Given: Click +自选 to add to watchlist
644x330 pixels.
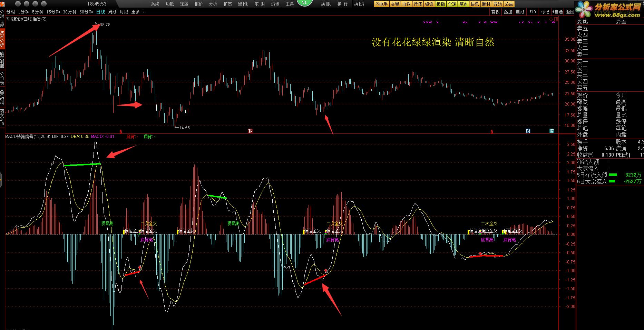Looking at the screenshot, I should 558,12.
